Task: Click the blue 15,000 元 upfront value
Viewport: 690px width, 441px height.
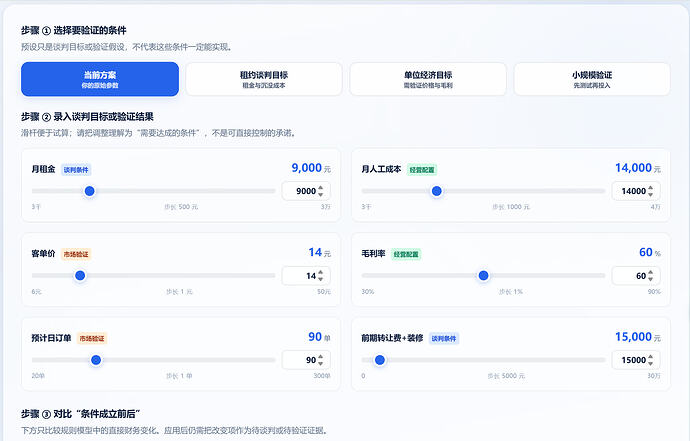Action: [638, 337]
